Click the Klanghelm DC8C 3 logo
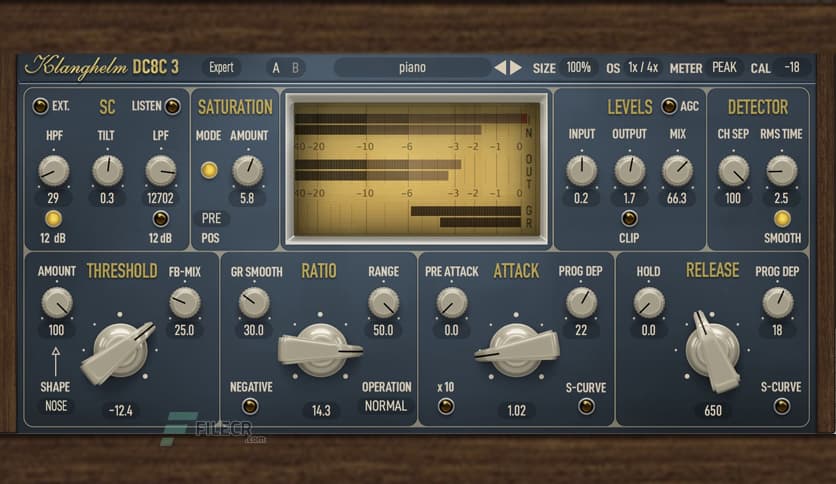The height and width of the screenshot is (484, 836). coord(102,67)
